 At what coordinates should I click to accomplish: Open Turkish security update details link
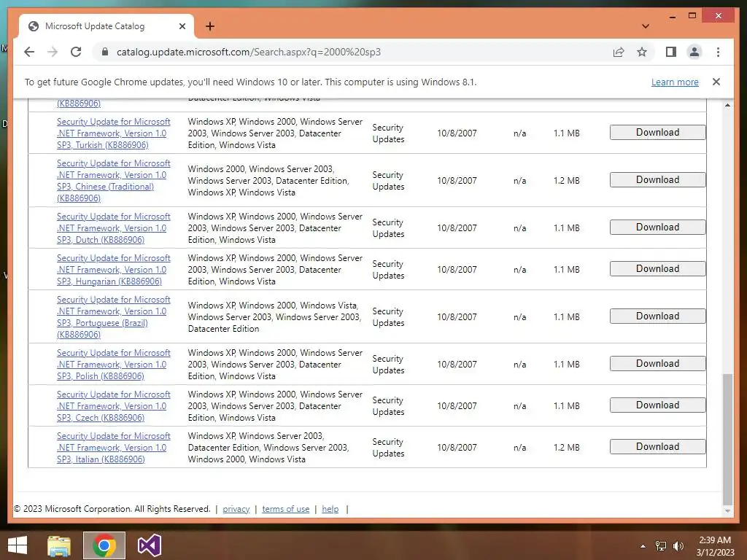click(x=113, y=133)
